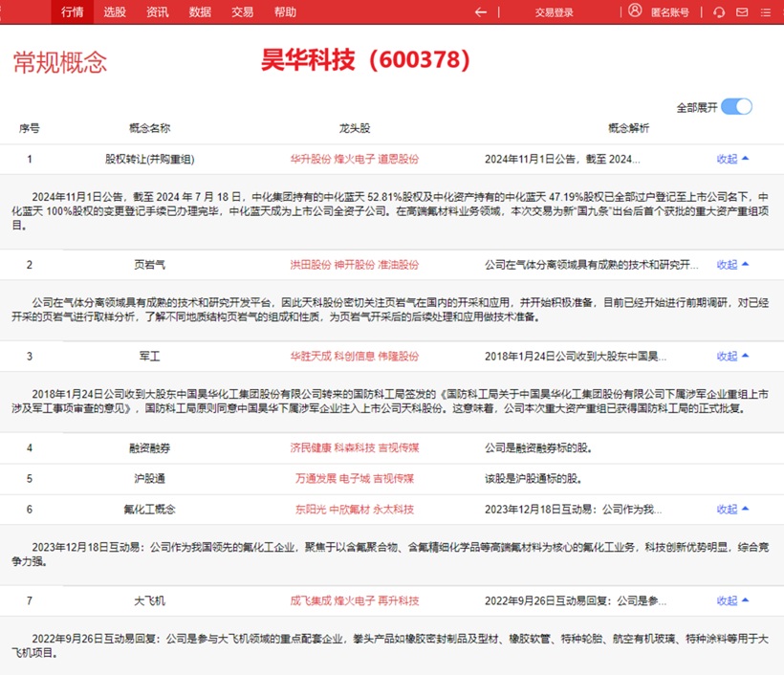Viewport: 784px width, 675px height.
Task: Open the 数据 menu tab
Action: [x=200, y=12]
